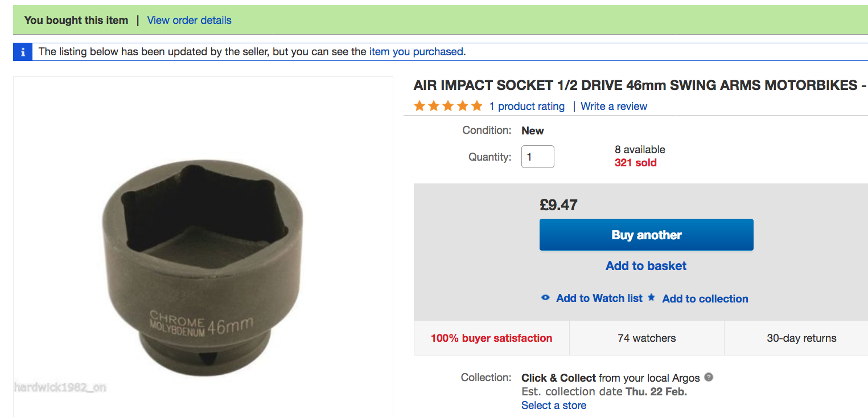Screen dimensions: 868x417
Task: Click Add to basket
Action: [x=646, y=266]
